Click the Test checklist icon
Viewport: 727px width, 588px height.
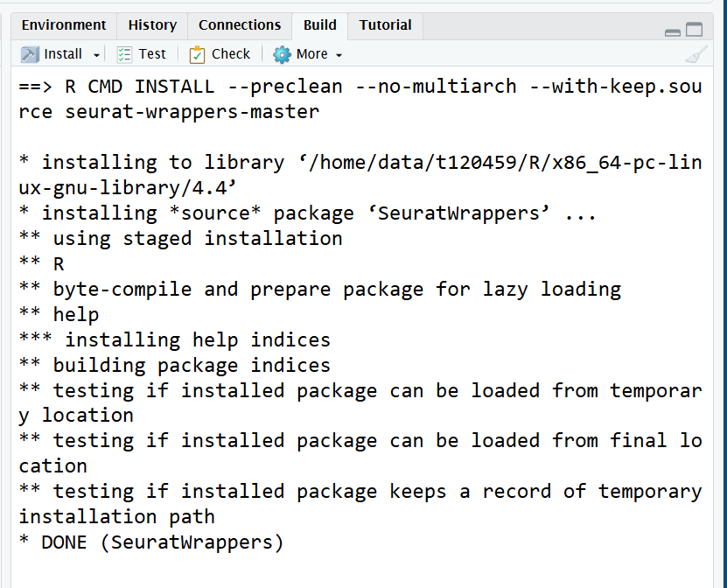(124, 54)
